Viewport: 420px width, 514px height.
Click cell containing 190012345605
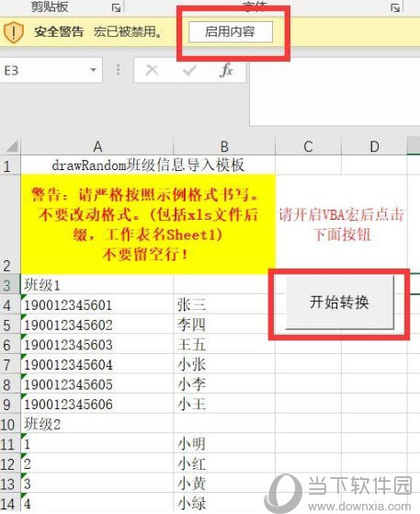point(97,384)
